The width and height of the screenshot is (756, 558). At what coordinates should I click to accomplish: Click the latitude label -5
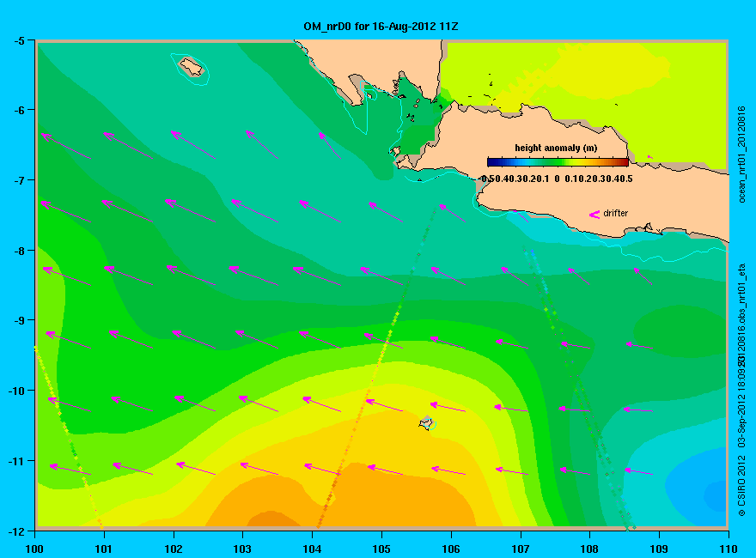click(x=19, y=40)
